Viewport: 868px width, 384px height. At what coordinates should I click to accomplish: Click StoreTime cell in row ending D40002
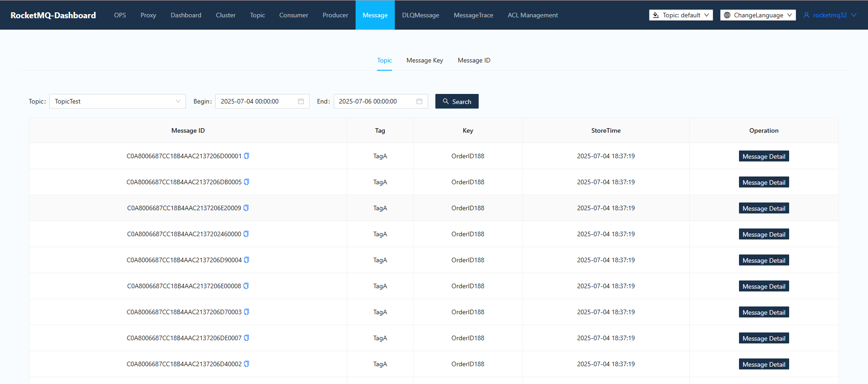click(x=606, y=364)
